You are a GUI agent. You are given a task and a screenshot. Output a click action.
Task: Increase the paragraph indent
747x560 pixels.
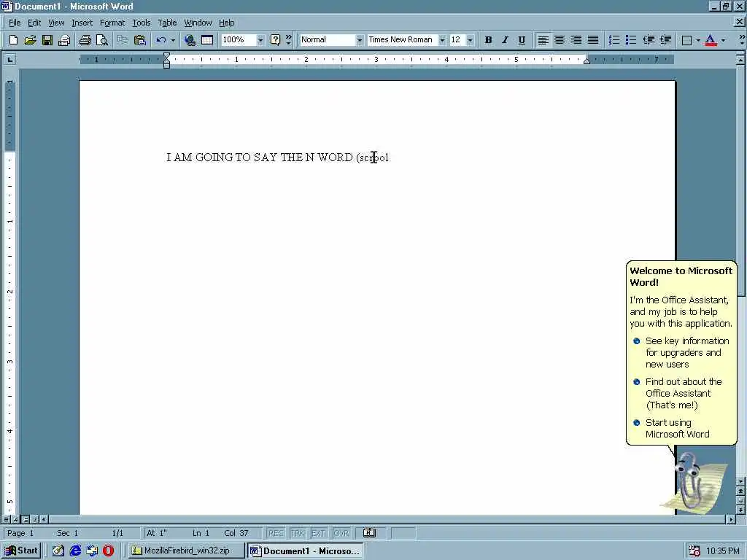coord(665,40)
